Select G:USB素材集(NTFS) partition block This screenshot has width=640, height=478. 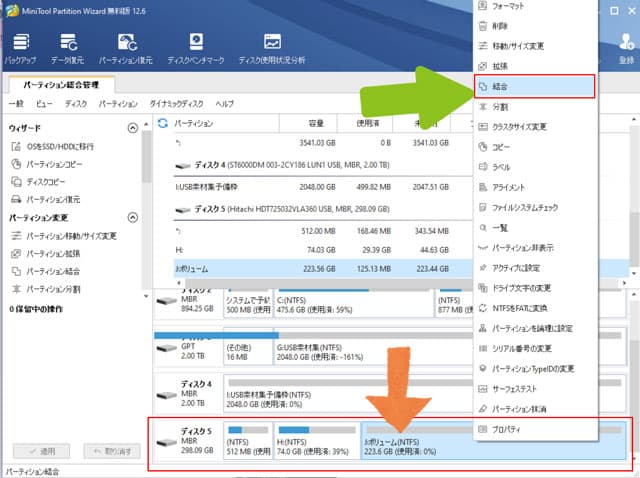pyautogui.click(x=373, y=349)
